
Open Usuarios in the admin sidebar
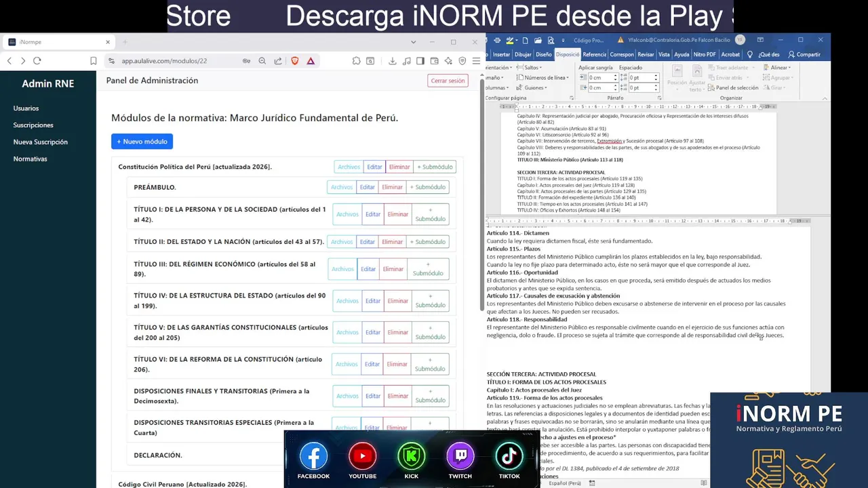point(26,108)
